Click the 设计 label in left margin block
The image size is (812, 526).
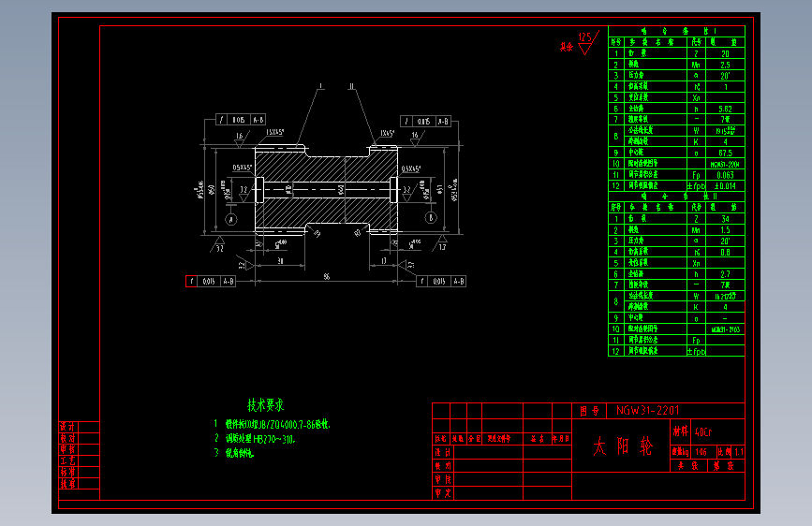point(67,427)
